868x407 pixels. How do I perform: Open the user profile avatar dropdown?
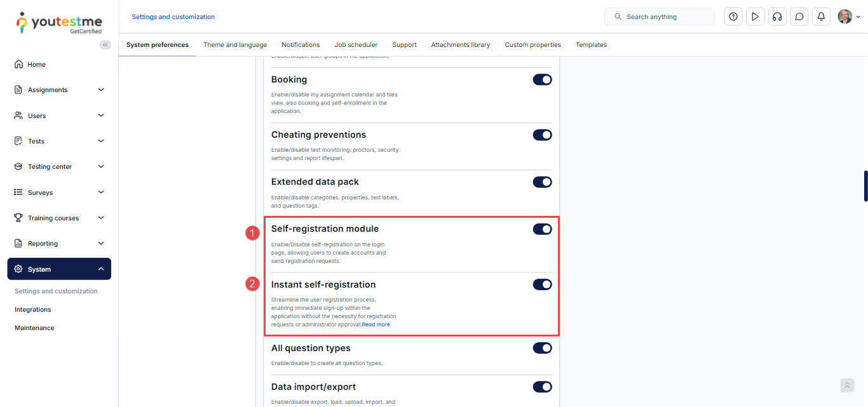click(848, 17)
